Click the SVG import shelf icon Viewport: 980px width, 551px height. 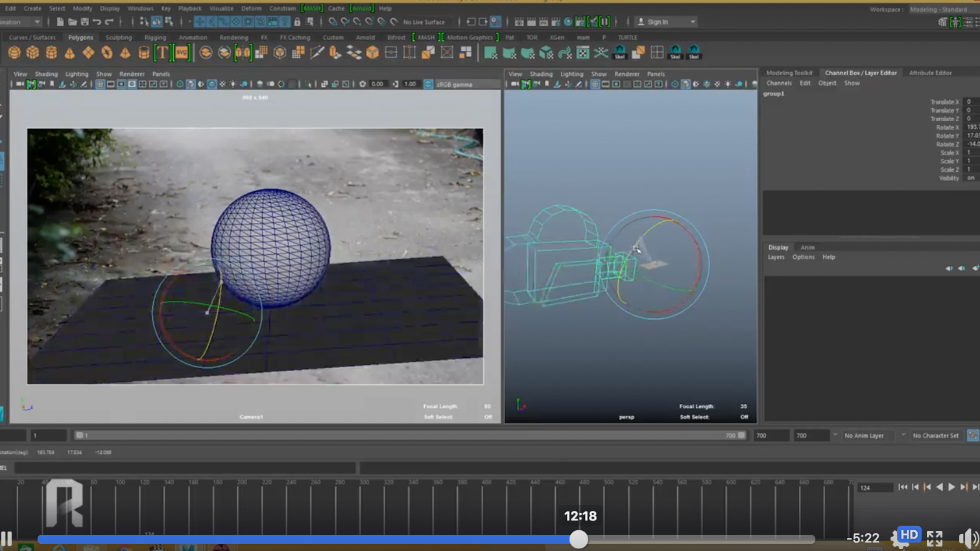tap(182, 53)
